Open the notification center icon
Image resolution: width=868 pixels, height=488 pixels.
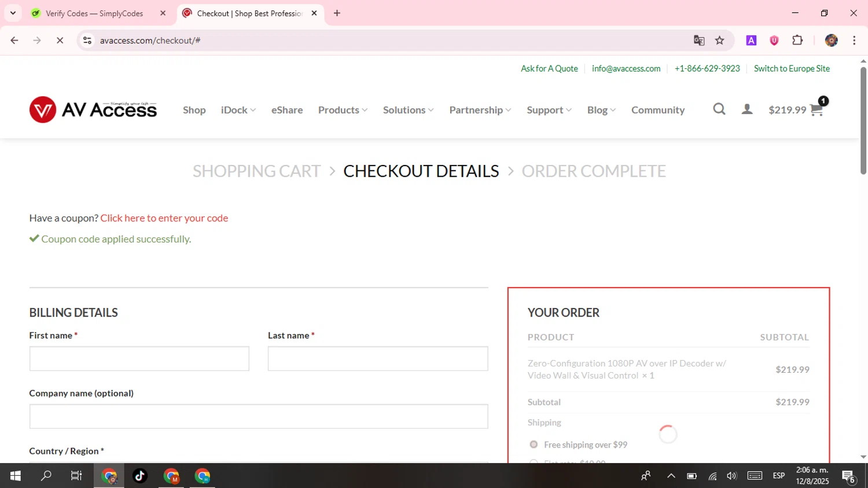tap(848, 476)
